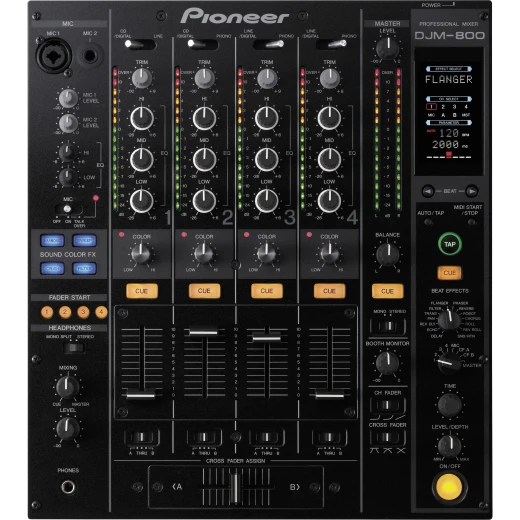Set channel 3 crossfader assign A/THRU/B switch
This screenshot has width=520, height=520.
[x=267, y=437]
